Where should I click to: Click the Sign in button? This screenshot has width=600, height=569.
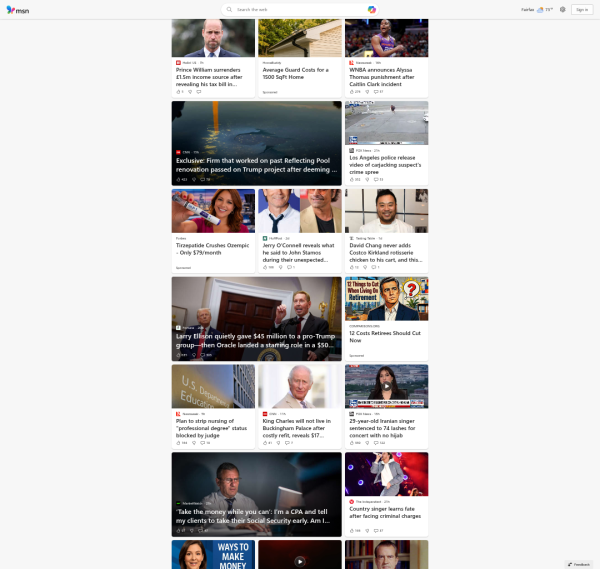(x=582, y=10)
